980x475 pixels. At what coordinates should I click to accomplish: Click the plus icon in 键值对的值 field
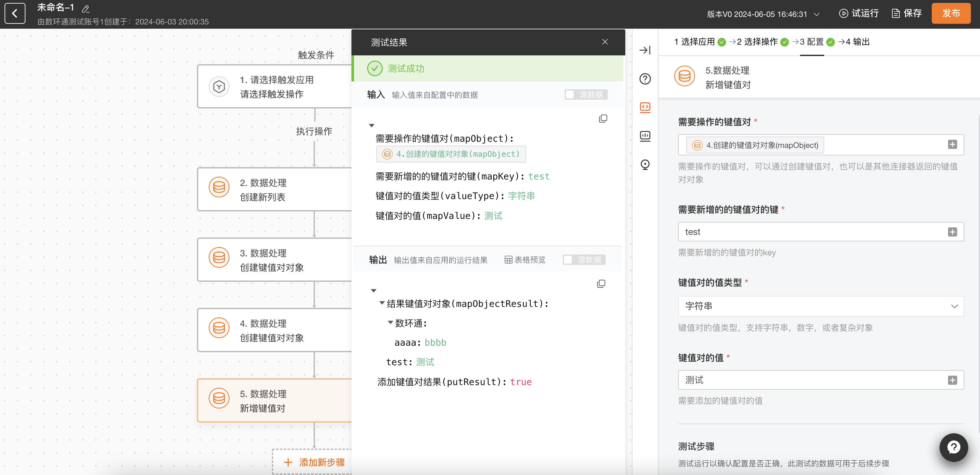(952, 380)
